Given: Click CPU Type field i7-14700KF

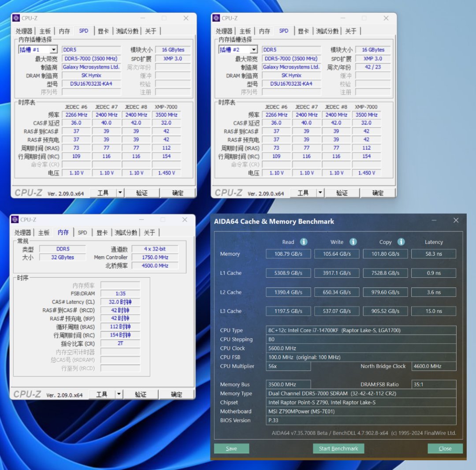Looking at the screenshot, I should point(361,330).
